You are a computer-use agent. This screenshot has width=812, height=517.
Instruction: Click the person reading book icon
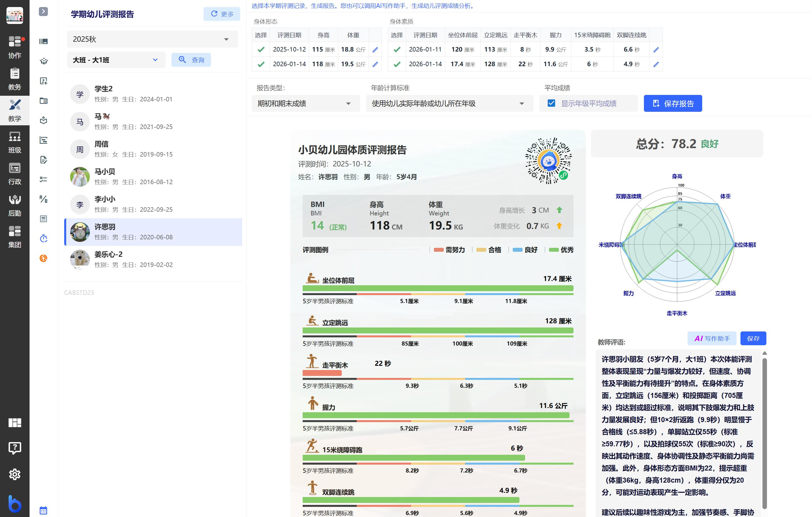click(43, 121)
